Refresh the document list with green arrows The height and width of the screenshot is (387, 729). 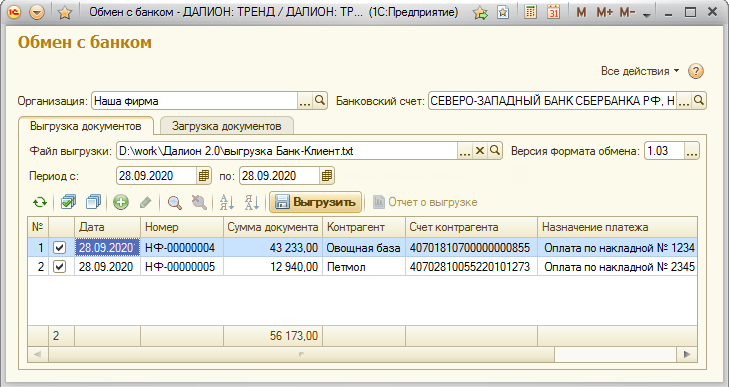40,202
